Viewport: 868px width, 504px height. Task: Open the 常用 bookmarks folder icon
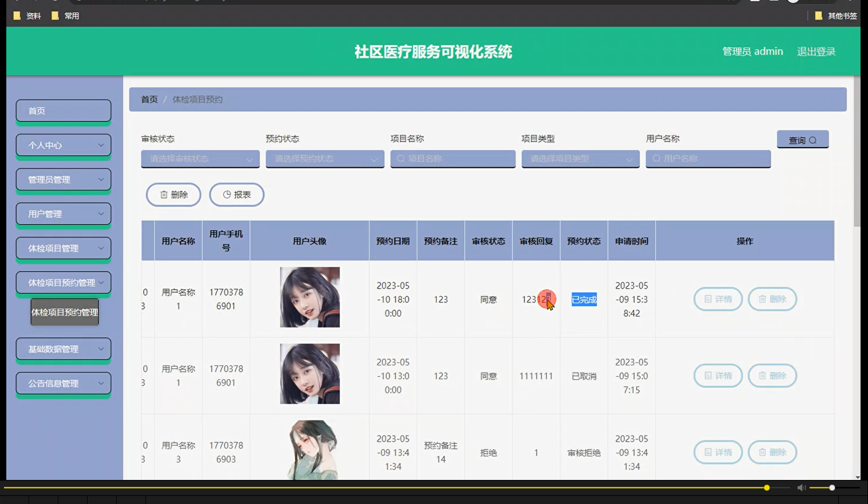click(x=55, y=15)
